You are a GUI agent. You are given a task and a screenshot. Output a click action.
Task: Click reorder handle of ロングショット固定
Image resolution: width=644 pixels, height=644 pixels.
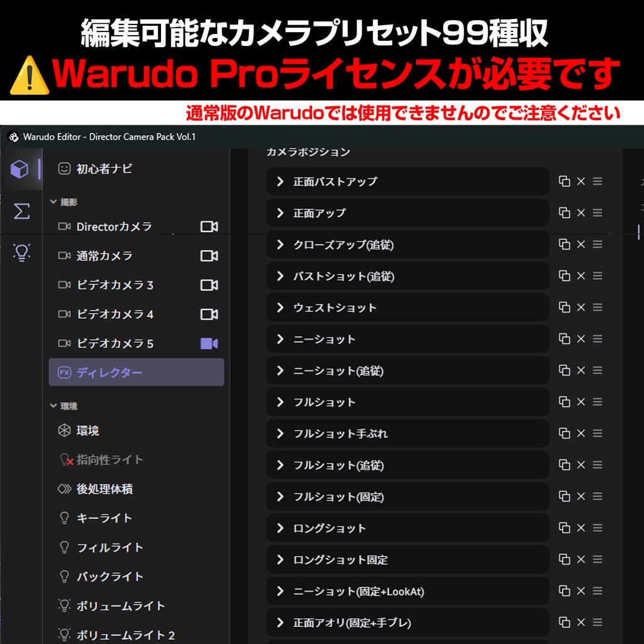click(x=597, y=559)
